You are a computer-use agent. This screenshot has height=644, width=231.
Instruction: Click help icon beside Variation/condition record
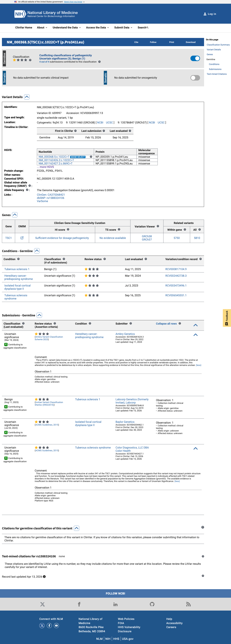(x=201, y=259)
